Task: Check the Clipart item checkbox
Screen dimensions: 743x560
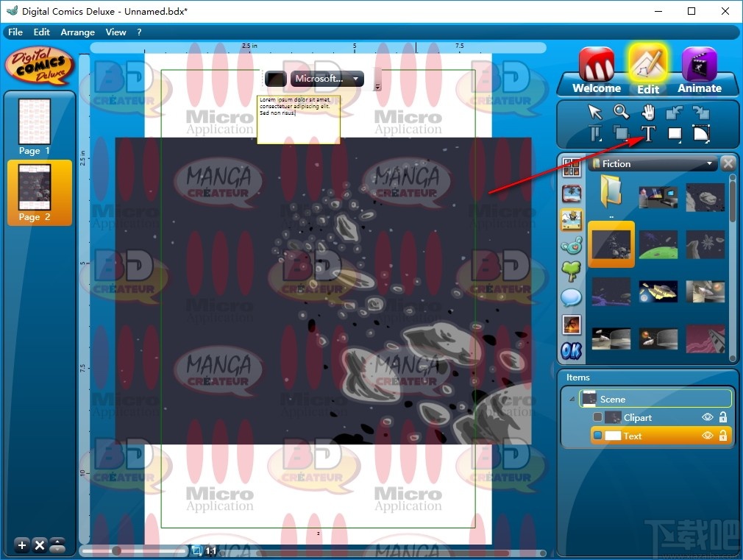Action: (x=597, y=417)
